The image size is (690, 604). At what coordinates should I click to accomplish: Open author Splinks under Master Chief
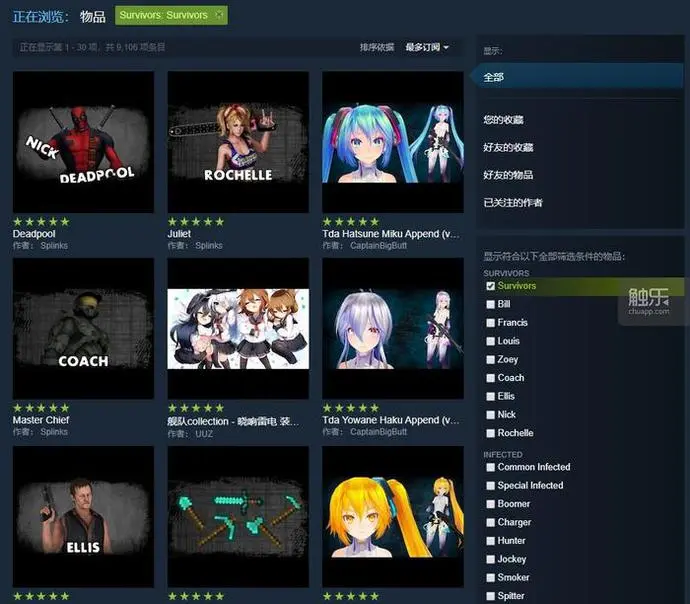(54, 432)
